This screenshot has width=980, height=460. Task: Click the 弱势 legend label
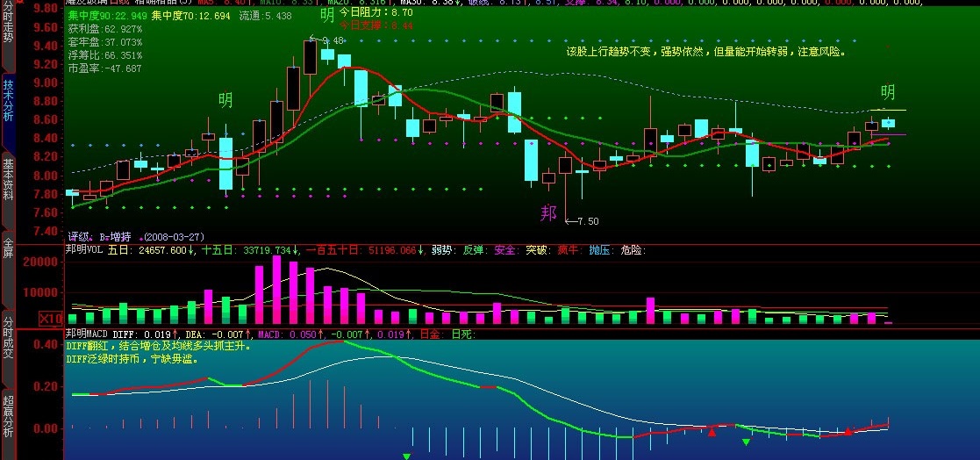click(x=444, y=250)
